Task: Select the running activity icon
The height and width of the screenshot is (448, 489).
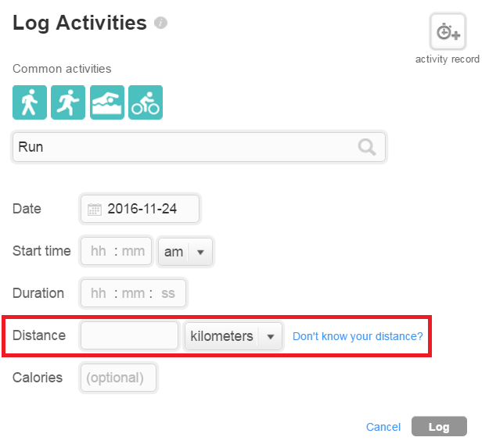Action: point(68,102)
